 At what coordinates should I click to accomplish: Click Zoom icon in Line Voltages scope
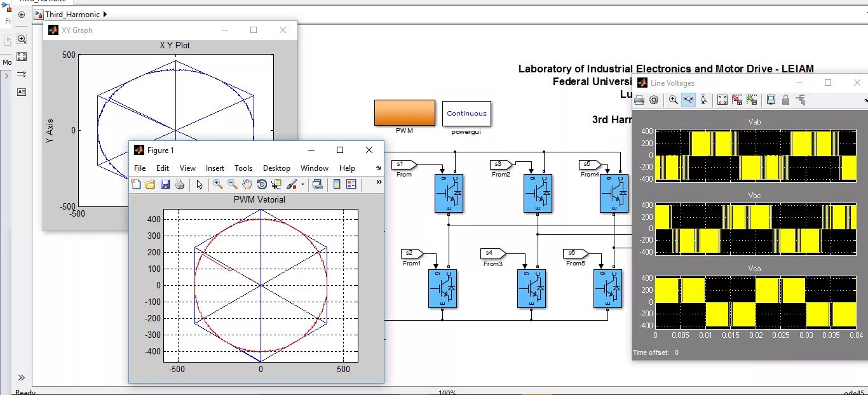pos(674,100)
